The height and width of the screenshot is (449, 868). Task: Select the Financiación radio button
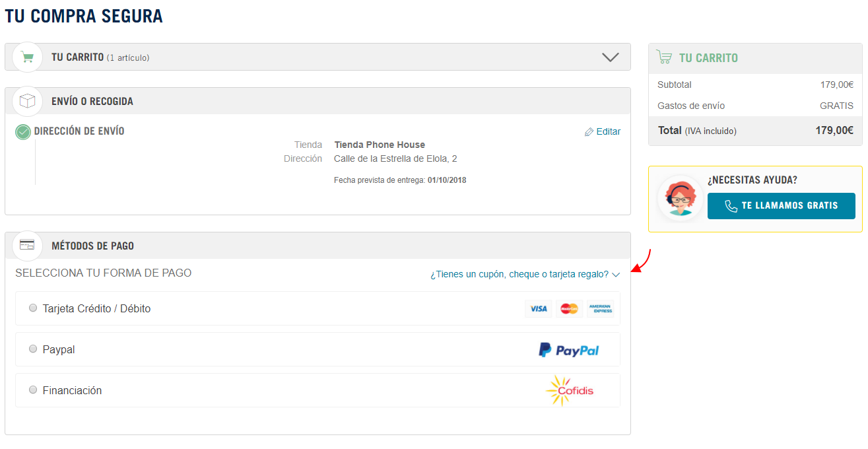coord(33,390)
